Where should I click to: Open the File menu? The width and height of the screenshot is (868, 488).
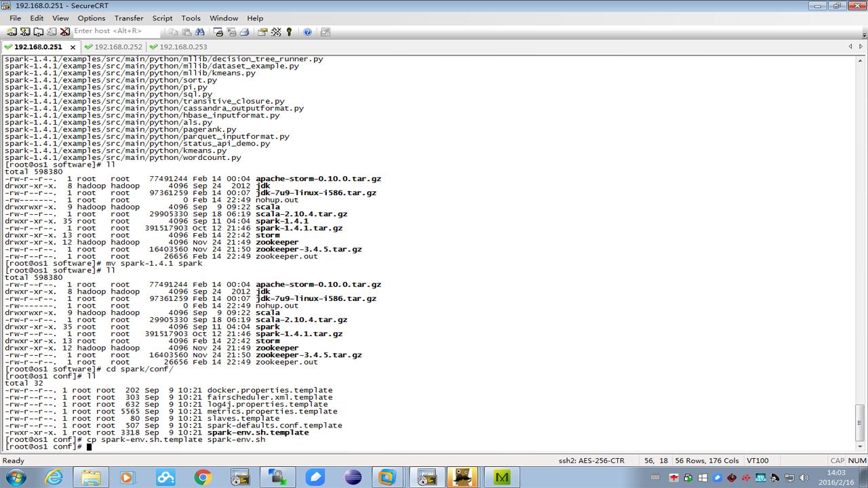click(15, 18)
